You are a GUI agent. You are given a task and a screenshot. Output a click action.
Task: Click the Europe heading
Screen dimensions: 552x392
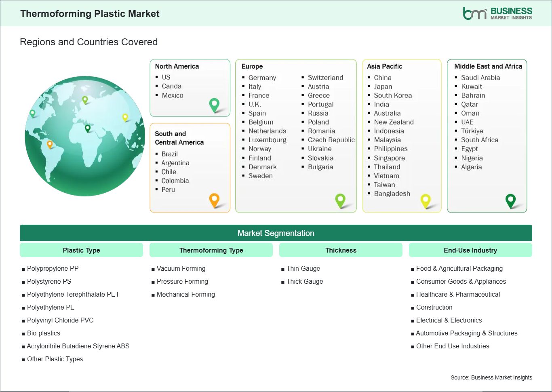[x=252, y=66]
